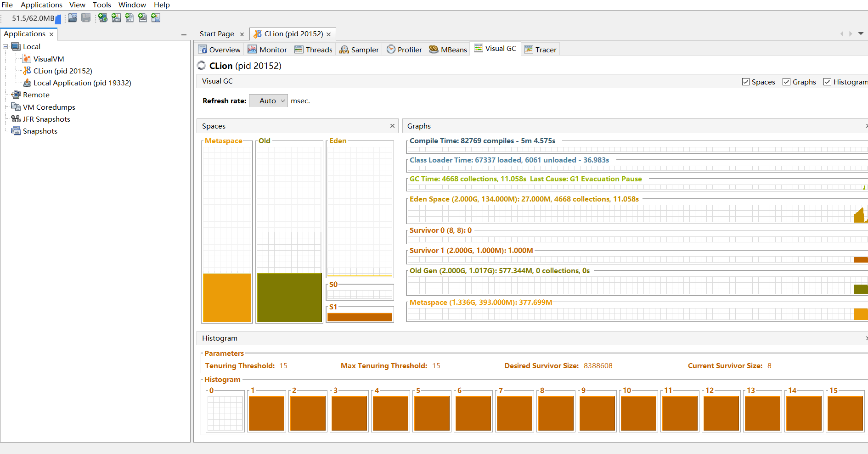This screenshot has width=868, height=454.
Task: Click the Load snapshot toolbar icon
Action: tap(73, 18)
